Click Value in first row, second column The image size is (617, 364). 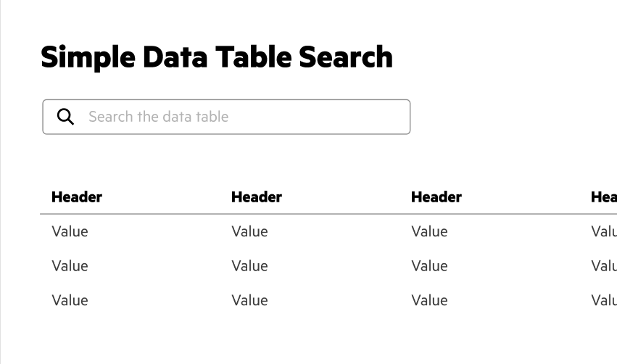pyautogui.click(x=249, y=232)
